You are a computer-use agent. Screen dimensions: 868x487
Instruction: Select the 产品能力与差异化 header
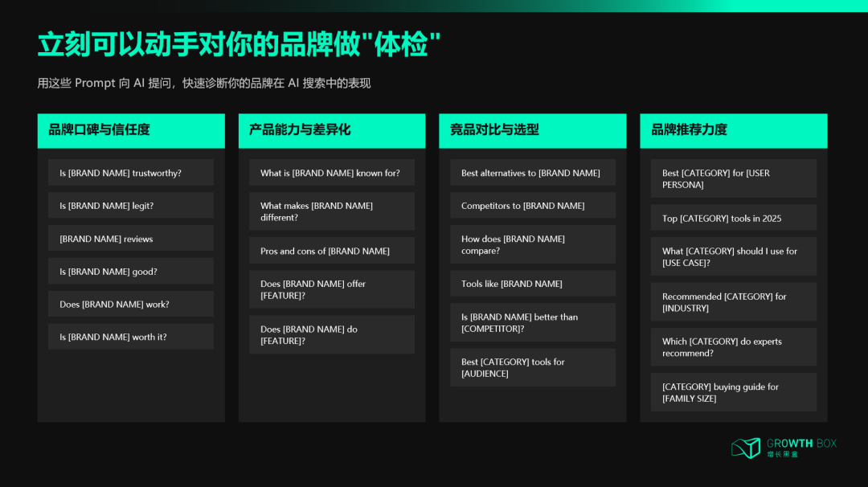331,130
